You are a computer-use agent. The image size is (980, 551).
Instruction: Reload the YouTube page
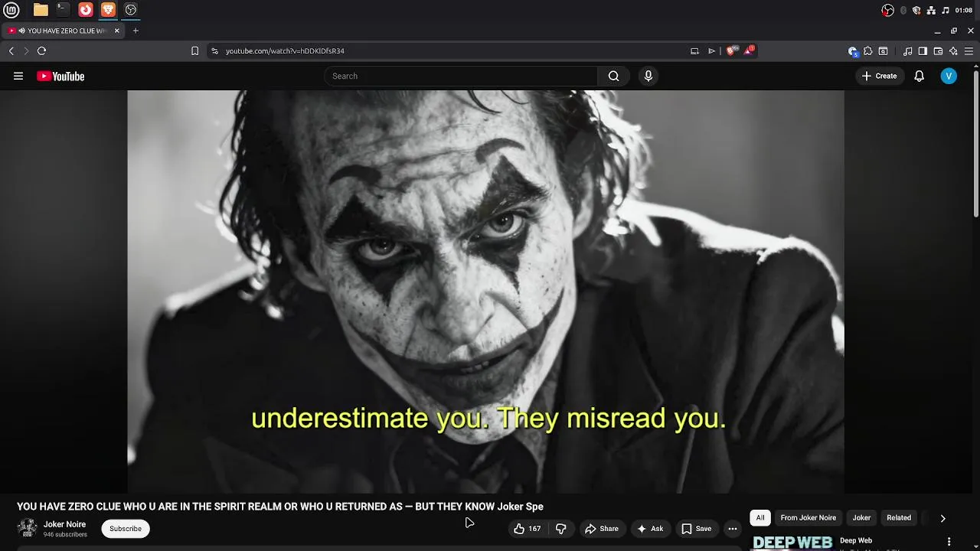tap(41, 51)
